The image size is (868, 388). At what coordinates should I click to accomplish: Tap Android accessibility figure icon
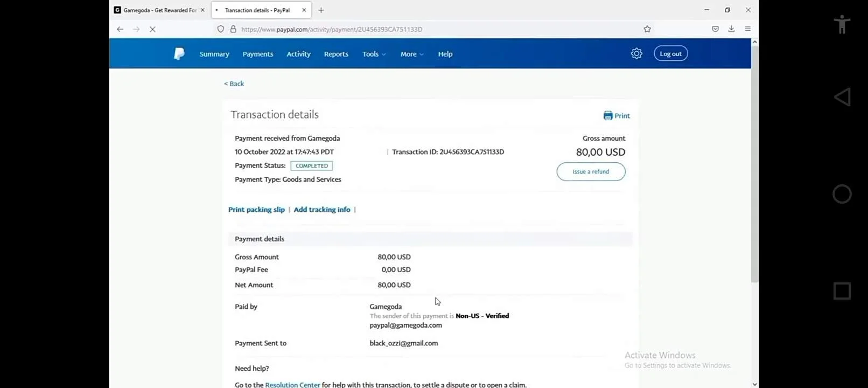pyautogui.click(x=842, y=24)
